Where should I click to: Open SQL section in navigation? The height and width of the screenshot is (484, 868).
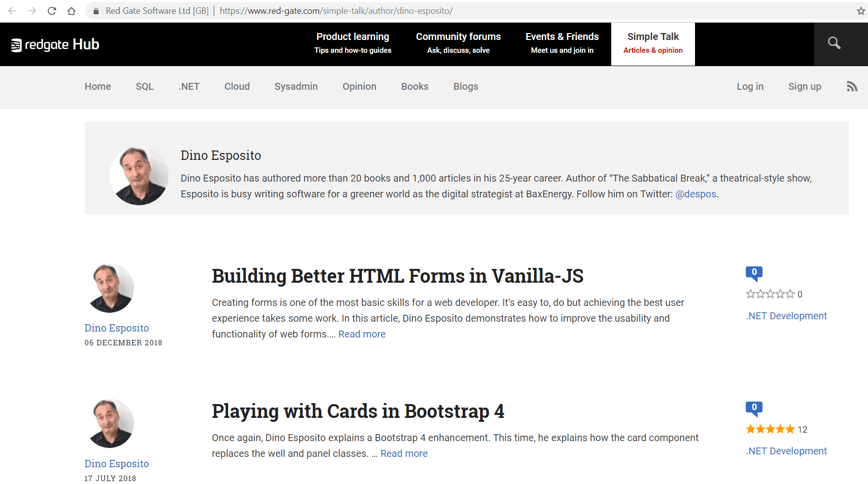coord(144,86)
